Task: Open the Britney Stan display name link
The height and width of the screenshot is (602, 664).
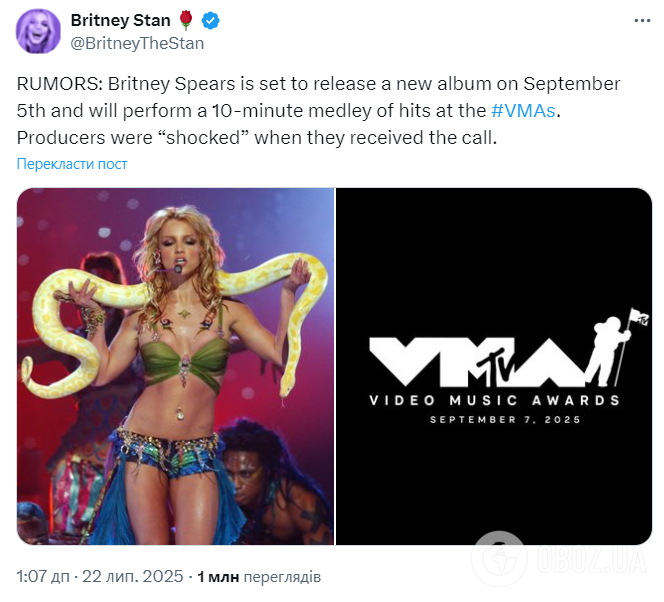Action: click(x=120, y=22)
